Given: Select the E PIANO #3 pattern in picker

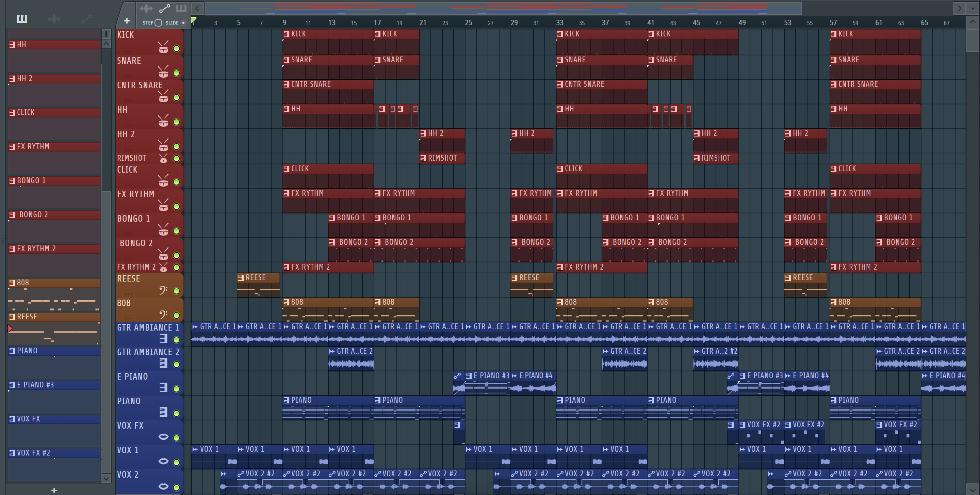Looking at the screenshot, I should tap(54, 385).
